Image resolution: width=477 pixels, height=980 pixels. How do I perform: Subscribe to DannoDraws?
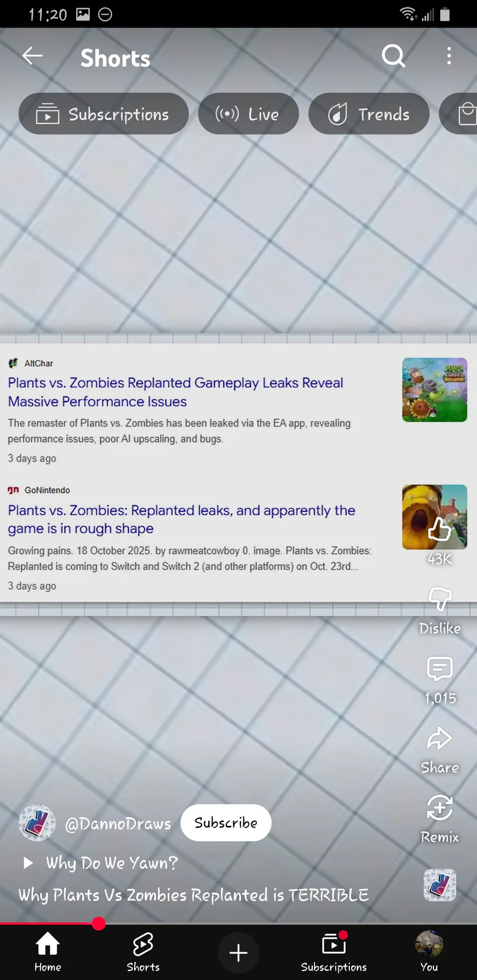(x=226, y=823)
